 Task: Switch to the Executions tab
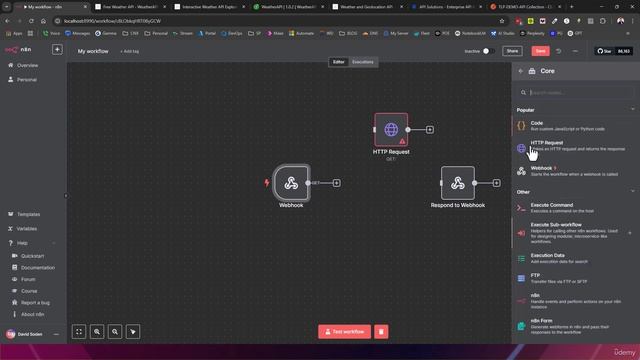click(x=362, y=62)
